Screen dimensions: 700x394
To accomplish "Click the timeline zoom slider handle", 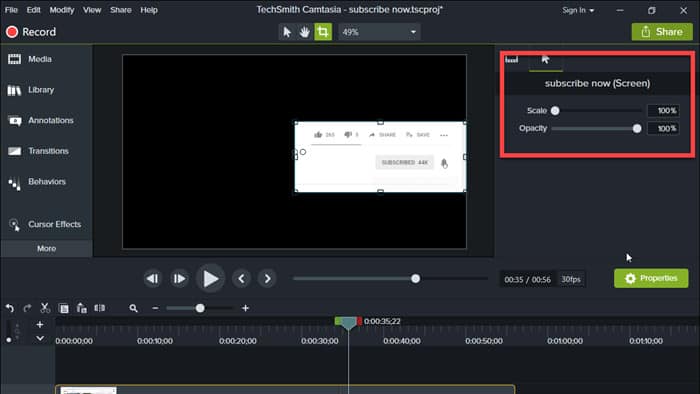I will coord(200,308).
